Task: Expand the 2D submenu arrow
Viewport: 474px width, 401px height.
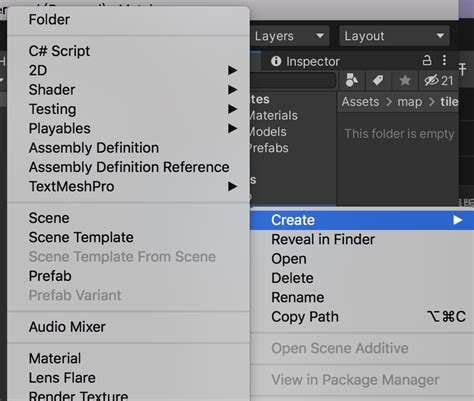Action: pos(232,70)
